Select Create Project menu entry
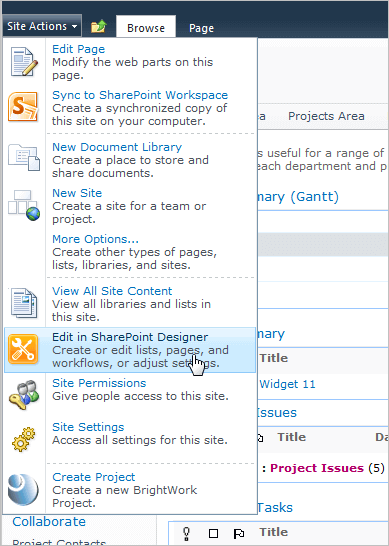 click(130, 490)
